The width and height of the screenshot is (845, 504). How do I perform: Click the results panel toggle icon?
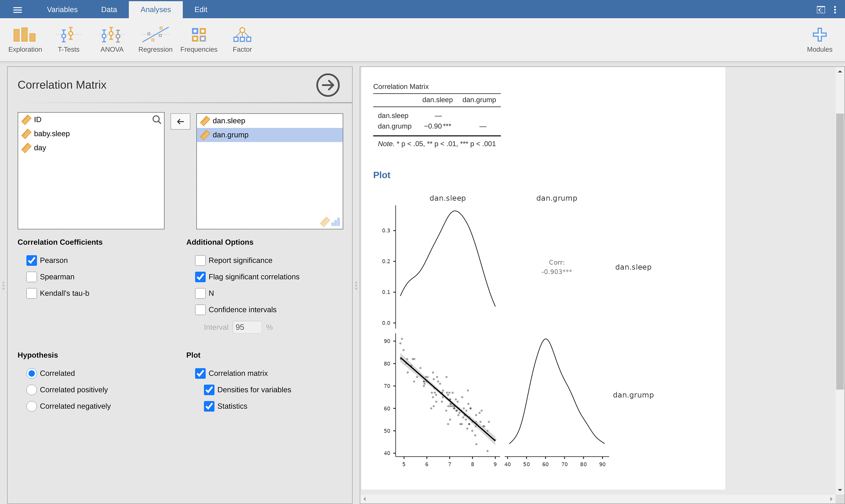[x=821, y=10]
